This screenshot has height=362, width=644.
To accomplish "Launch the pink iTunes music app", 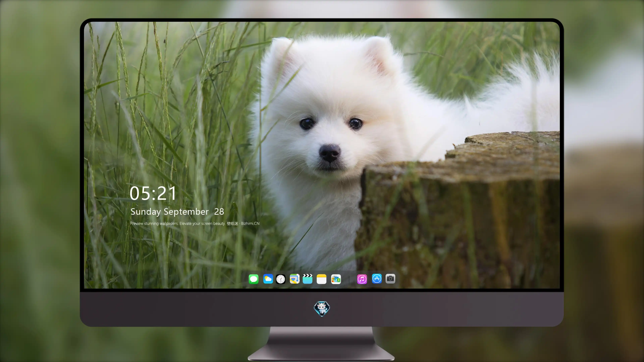I will [362, 279].
